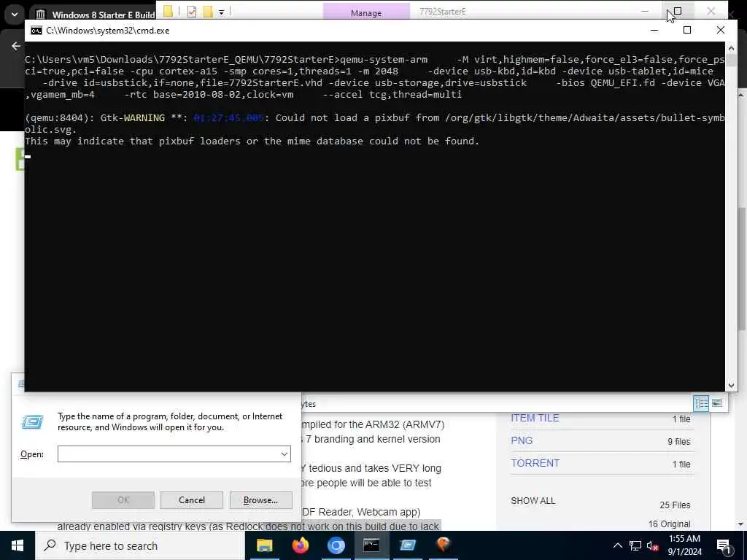Image resolution: width=747 pixels, height=560 pixels.
Task: Expand the Run dialog Open history dropdown
Action: coord(285,454)
